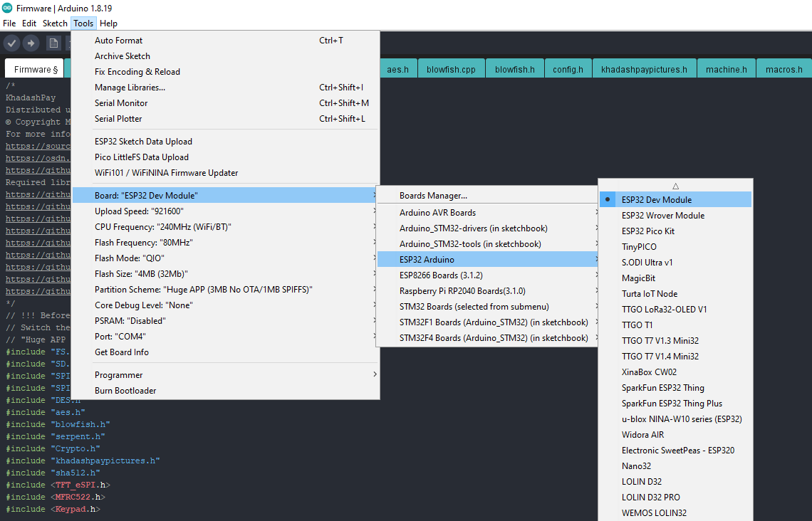Image resolution: width=812 pixels, height=521 pixels.
Task: Open ESP32 Arduino submenu
Action: tap(488, 260)
